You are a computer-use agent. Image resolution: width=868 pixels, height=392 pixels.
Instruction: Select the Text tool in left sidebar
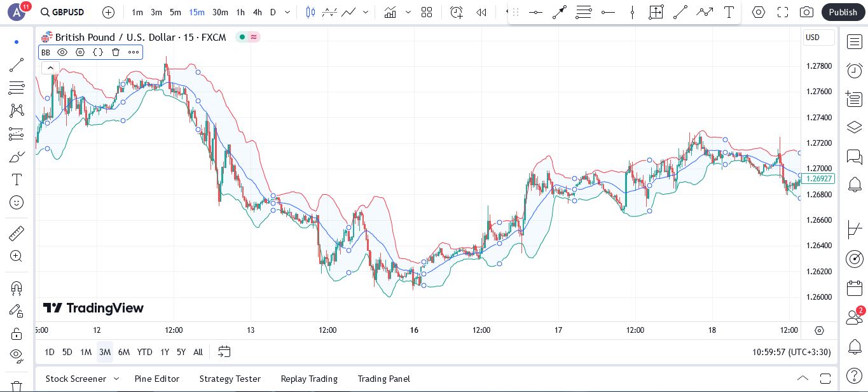pyautogui.click(x=17, y=179)
